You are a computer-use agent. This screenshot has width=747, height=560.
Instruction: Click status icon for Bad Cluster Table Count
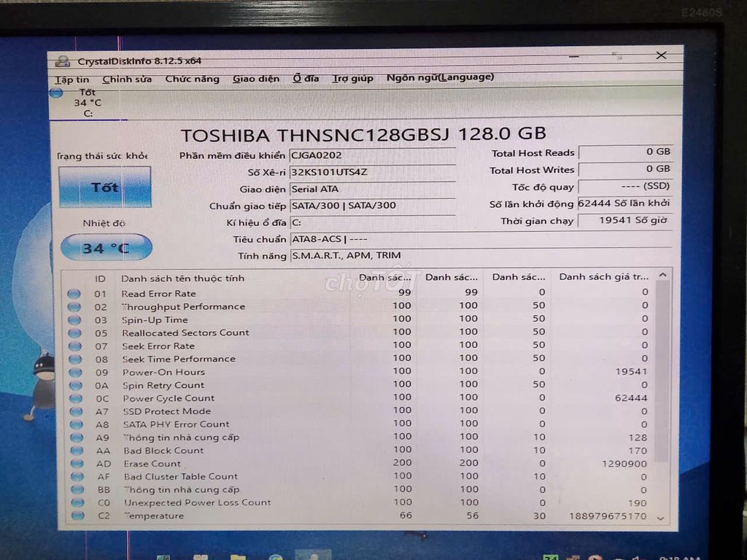(x=77, y=476)
